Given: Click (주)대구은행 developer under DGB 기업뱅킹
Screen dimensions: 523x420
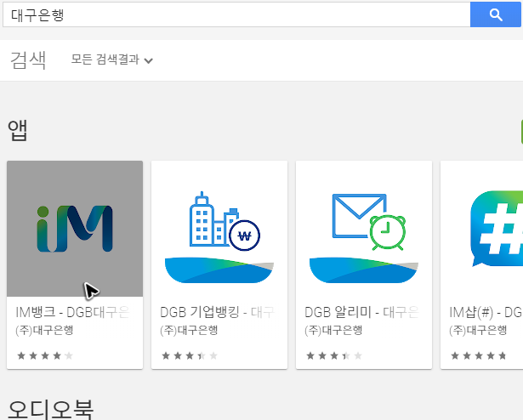Looking at the screenshot, I should 189,330.
